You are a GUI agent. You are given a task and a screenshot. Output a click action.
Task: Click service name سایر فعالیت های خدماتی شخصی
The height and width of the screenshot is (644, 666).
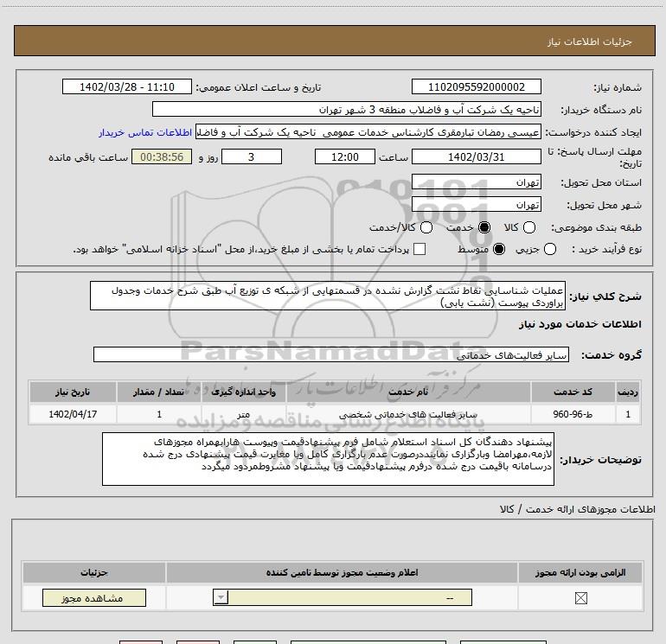[408, 414]
